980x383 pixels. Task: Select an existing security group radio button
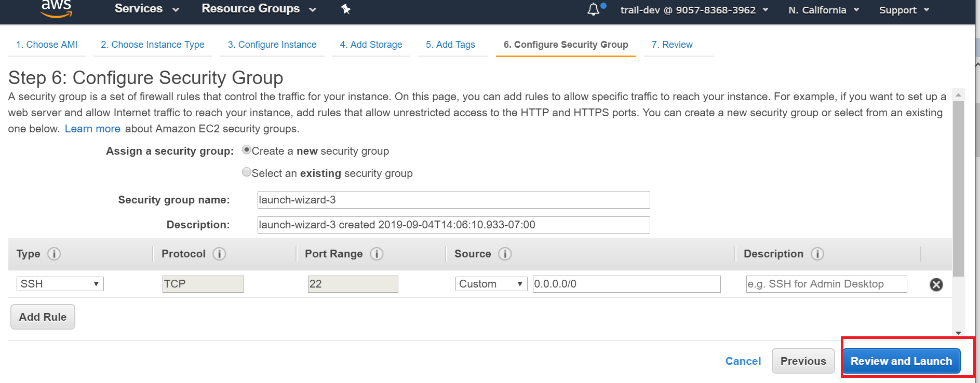point(247,172)
